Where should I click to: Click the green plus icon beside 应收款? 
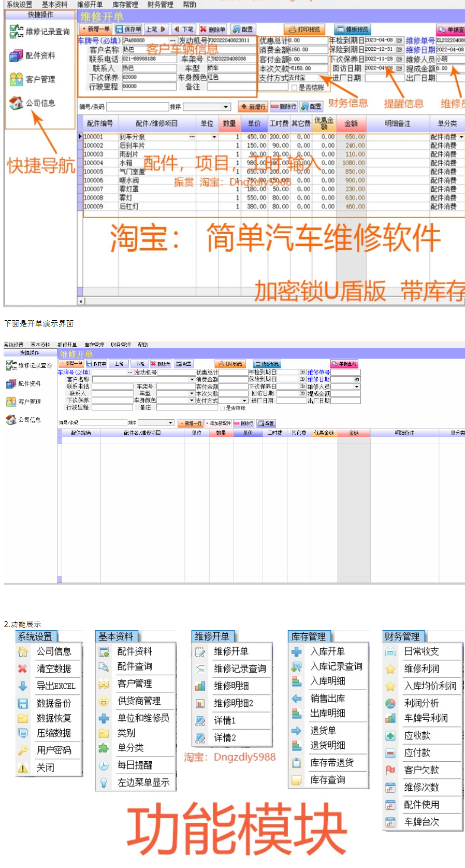[390, 736]
